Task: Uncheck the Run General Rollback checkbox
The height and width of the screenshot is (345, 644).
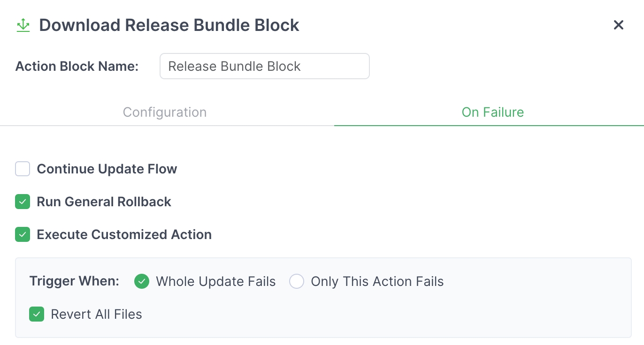Action: click(x=23, y=202)
